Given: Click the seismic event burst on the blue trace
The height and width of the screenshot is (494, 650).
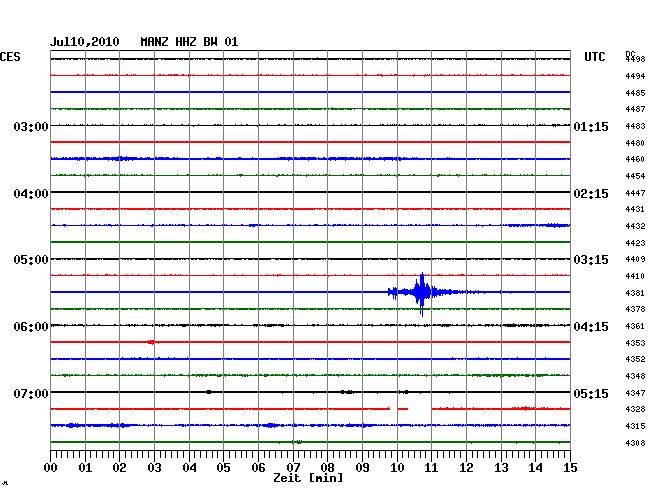Looking at the screenshot, I should pos(421,293).
